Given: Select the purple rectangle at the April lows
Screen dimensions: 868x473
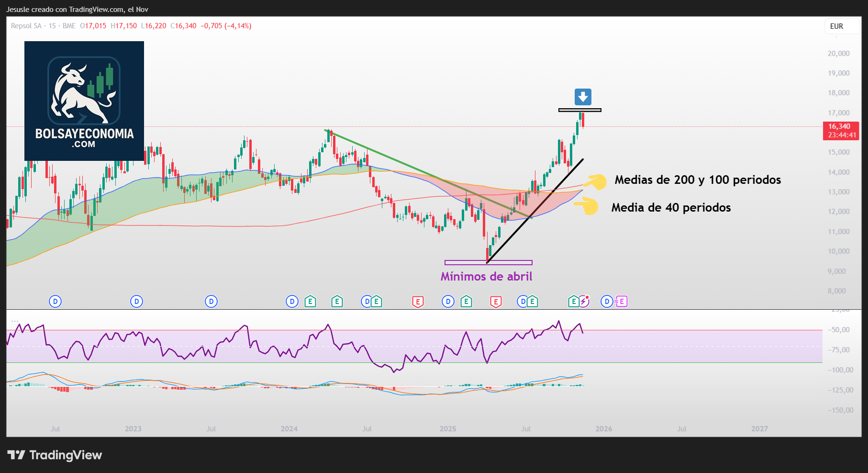Looking at the screenshot, I should tap(488, 262).
